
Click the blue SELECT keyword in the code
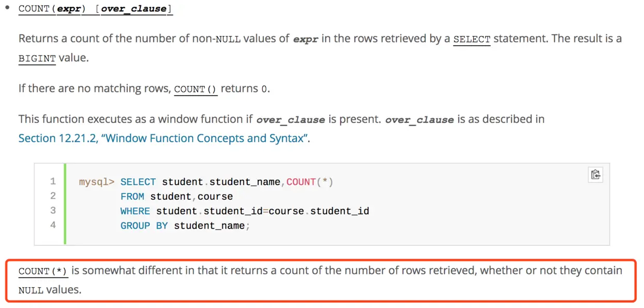[x=138, y=182]
